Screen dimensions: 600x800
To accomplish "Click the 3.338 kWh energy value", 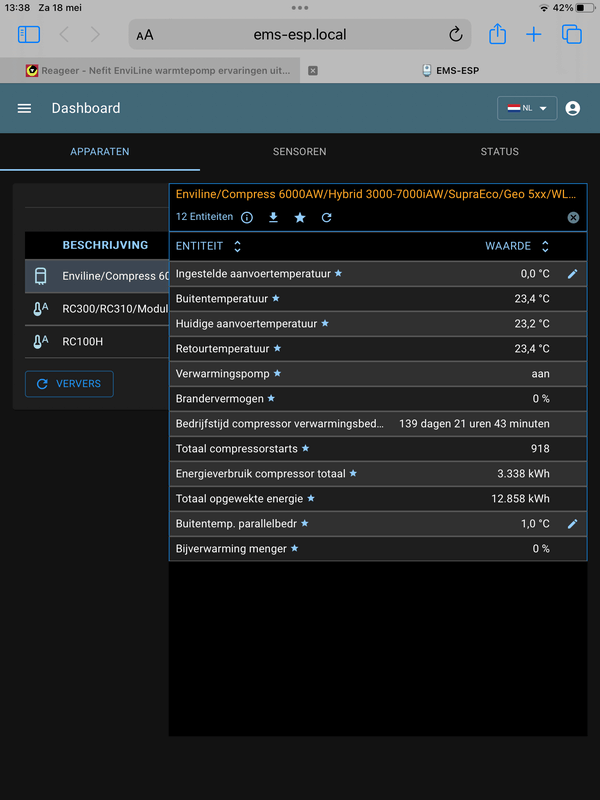I will 523,474.
